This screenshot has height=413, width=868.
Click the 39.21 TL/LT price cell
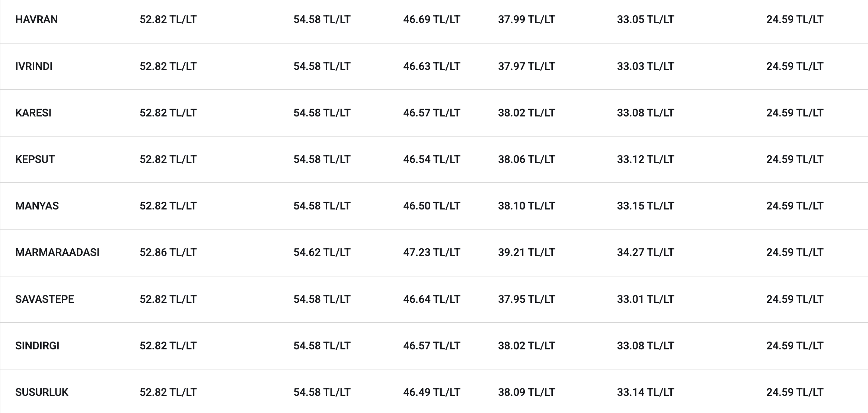pos(526,252)
